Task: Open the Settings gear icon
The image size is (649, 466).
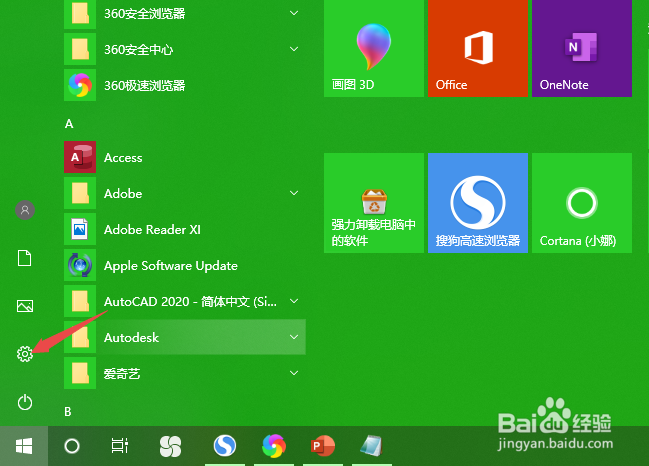Action: click(x=25, y=354)
